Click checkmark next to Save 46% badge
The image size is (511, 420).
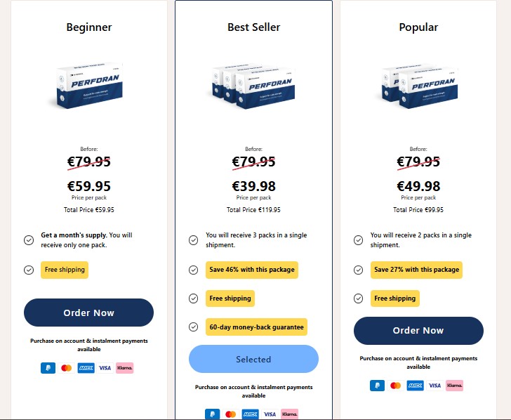click(193, 269)
